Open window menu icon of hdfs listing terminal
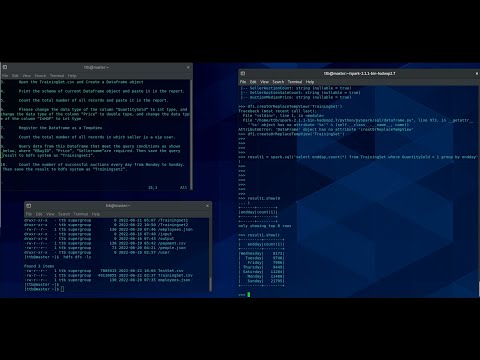This screenshot has height=360, width=480. coord(29,206)
